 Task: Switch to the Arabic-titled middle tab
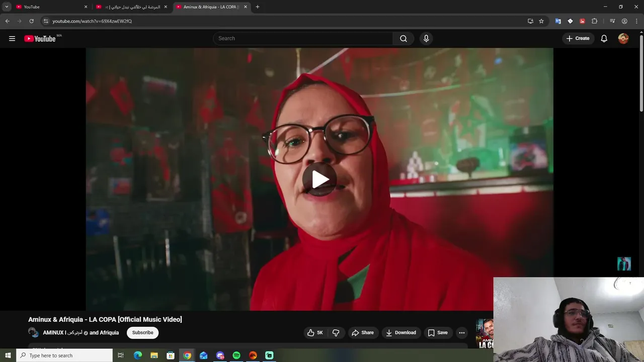[132, 7]
